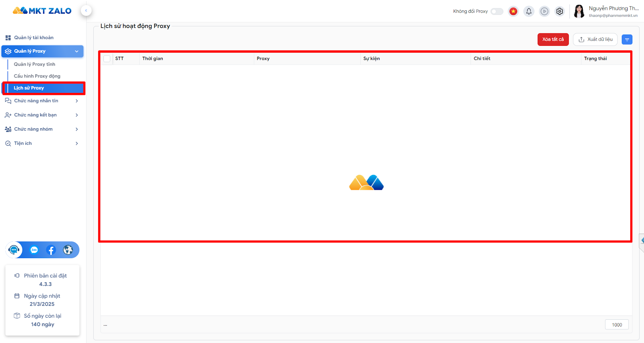Click the play tutorial video icon
Image resolution: width=644 pixels, height=343 pixels.
coord(544,11)
